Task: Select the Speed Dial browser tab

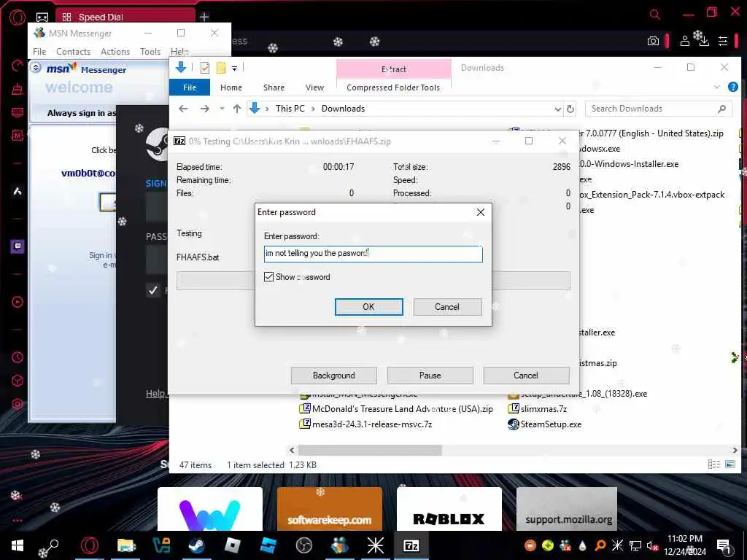Action: coord(125,17)
